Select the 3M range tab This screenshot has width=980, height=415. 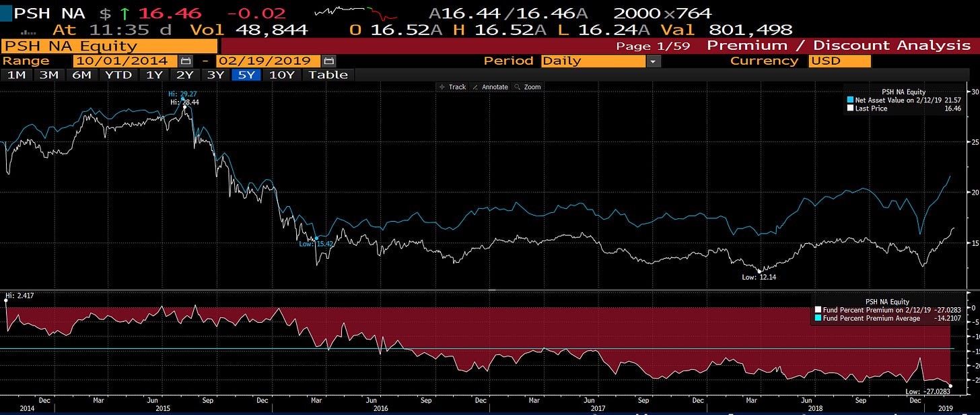click(x=49, y=75)
